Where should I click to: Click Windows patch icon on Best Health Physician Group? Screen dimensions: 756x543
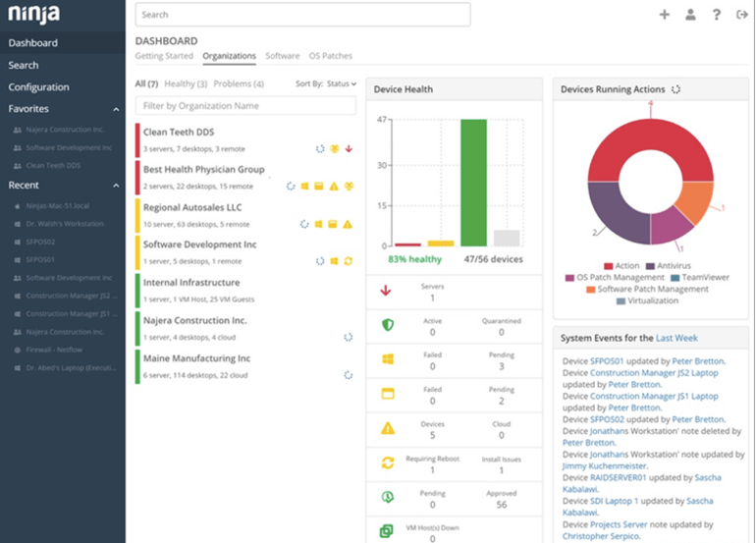click(304, 187)
